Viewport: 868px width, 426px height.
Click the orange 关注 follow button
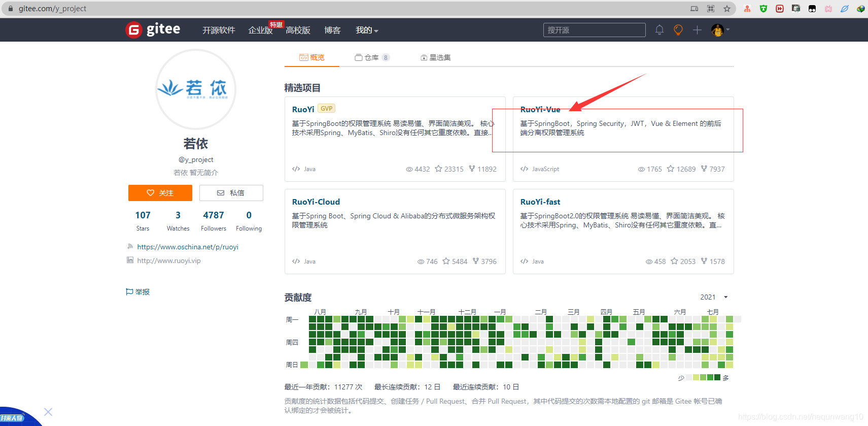(160, 193)
